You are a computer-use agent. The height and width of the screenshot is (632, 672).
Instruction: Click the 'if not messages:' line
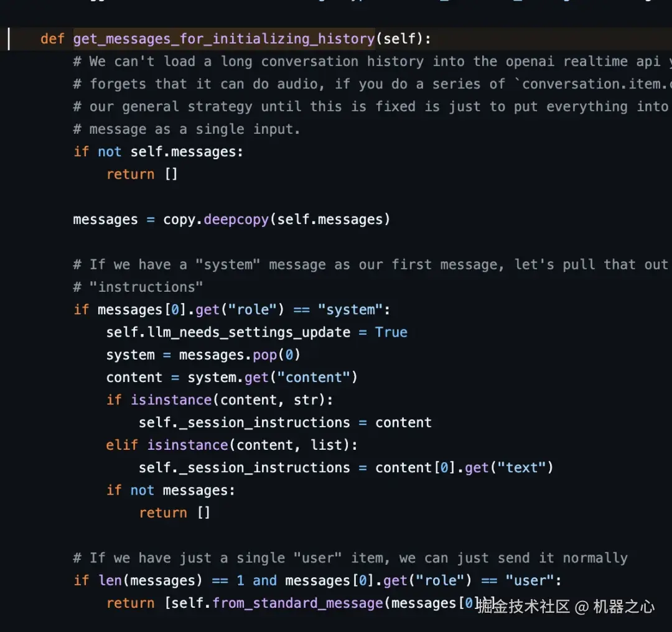(x=170, y=490)
